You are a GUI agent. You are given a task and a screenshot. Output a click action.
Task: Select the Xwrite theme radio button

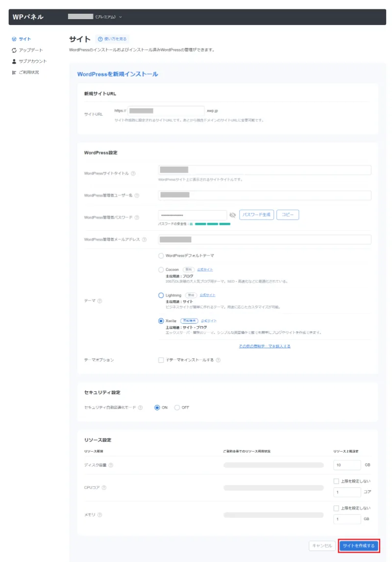161,321
